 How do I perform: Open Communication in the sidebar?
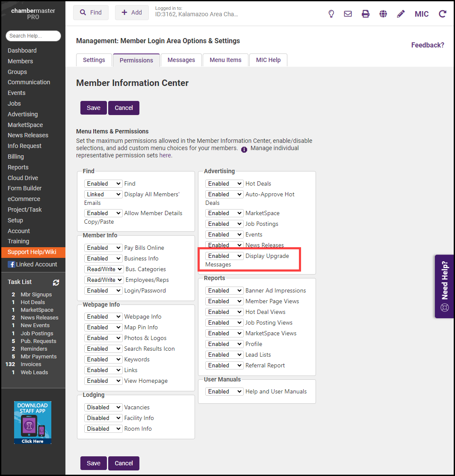pos(29,82)
